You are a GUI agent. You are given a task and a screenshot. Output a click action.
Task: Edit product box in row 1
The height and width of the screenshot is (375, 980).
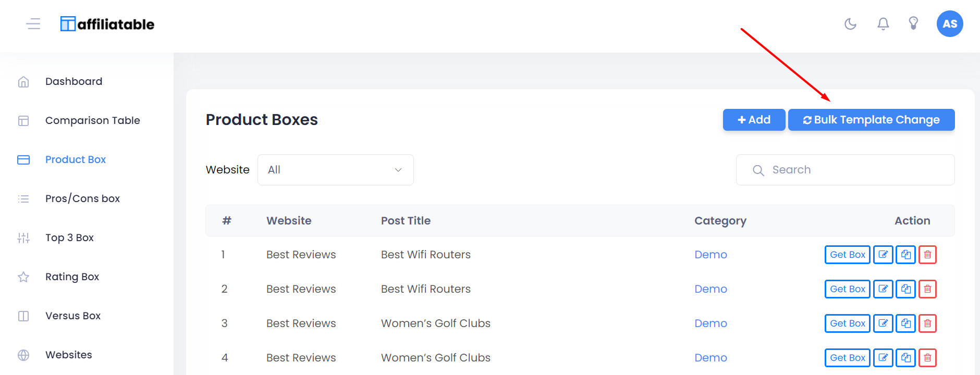[883, 255]
